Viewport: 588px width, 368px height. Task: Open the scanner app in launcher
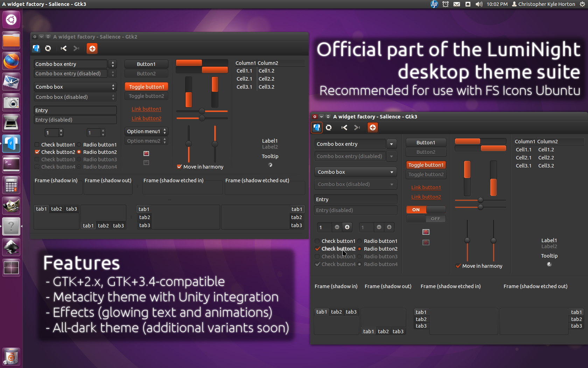click(x=11, y=123)
